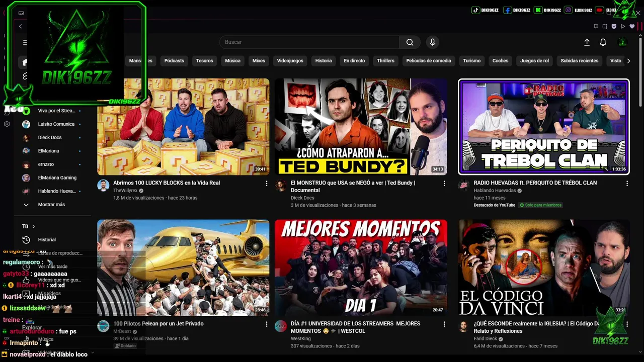The image size is (644, 362).
Task: Expand the Tú section chevron
Action: pyautogui.click(x=34, y=227)
